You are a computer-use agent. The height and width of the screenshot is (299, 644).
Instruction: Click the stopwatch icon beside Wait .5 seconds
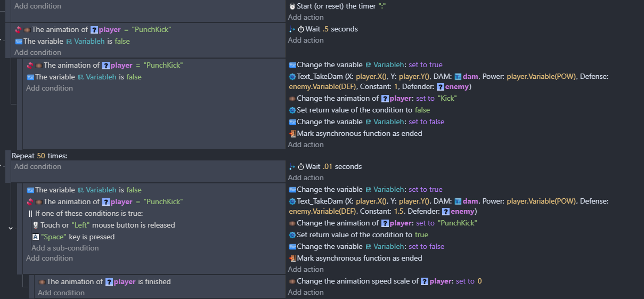coord(300,29)
